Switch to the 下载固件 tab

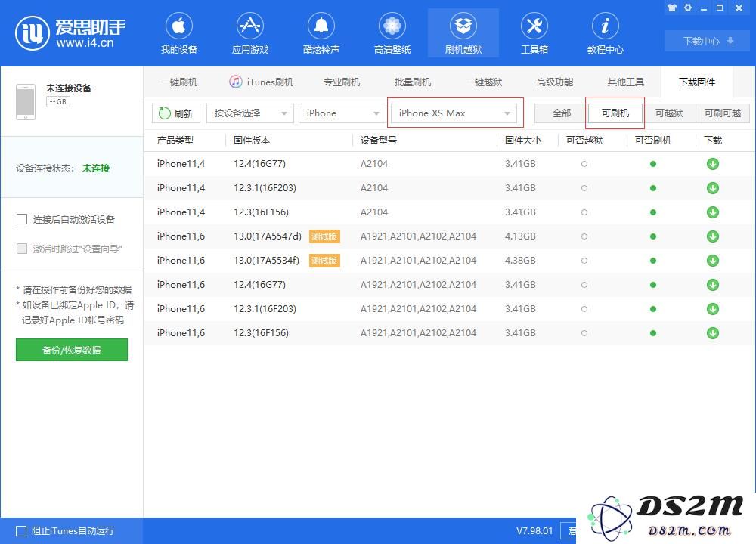click(x=697, y=82)
